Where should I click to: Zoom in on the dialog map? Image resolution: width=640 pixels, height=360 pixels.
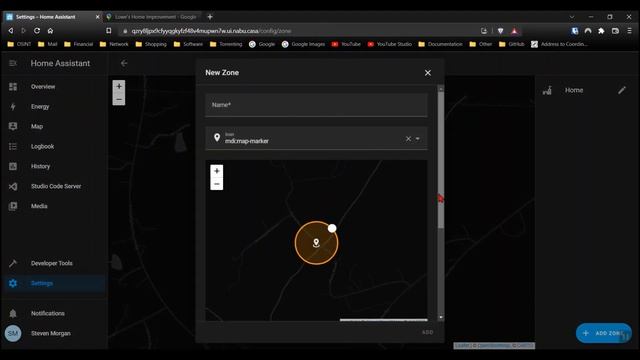217,171
